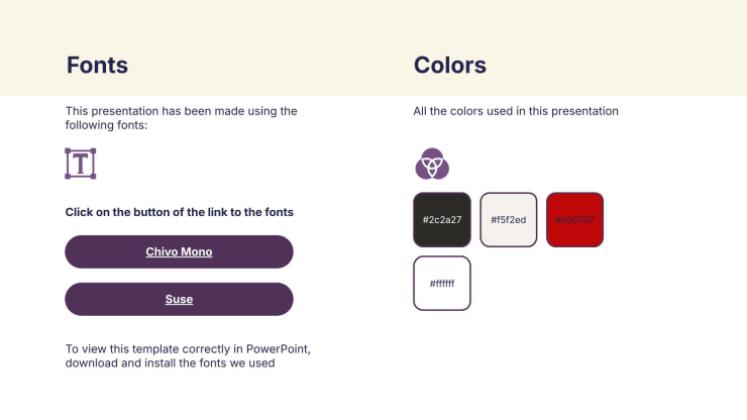Image resolution: width=747 pixels, height=420 pixels.
Task: Select the bold 'Click on the button' instruction
Action: (179, 212)
